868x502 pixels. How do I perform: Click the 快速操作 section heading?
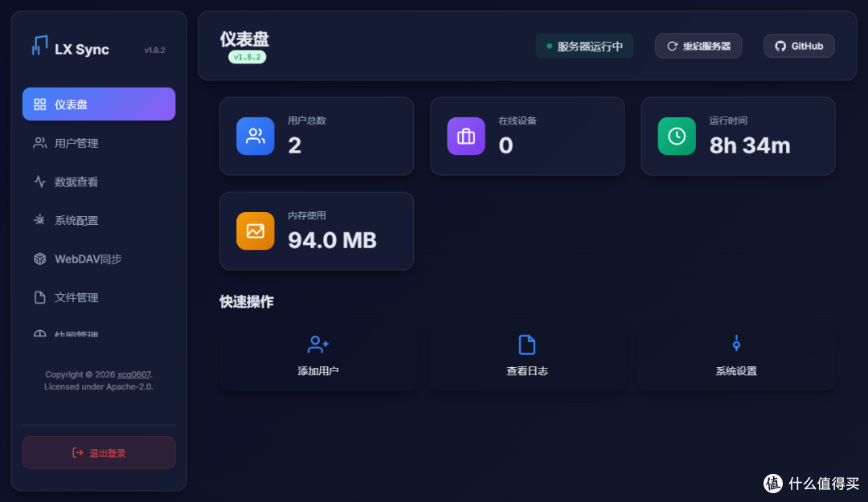coord(247,302)
